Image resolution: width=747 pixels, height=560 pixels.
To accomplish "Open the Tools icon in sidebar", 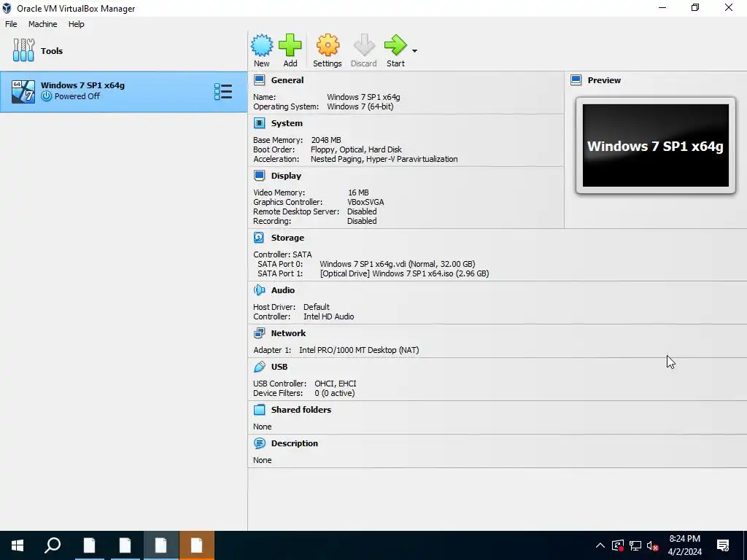I will [x=23, y=50].
